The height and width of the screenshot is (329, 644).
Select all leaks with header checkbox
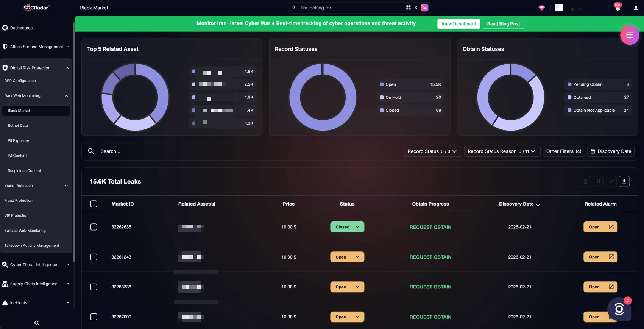94,204
